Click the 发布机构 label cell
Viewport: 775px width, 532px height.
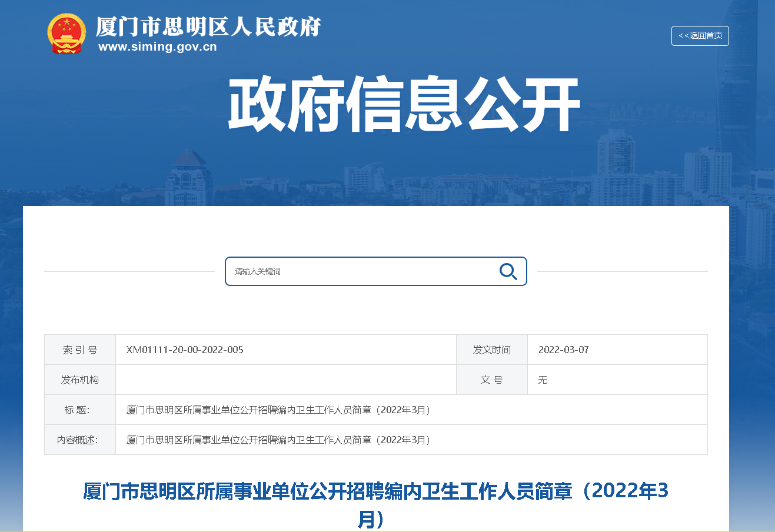click(80, 380)
